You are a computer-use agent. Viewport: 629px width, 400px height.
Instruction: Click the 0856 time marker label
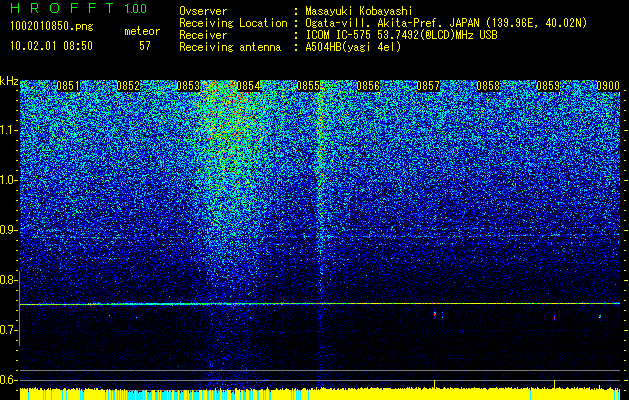coord(368,86)
